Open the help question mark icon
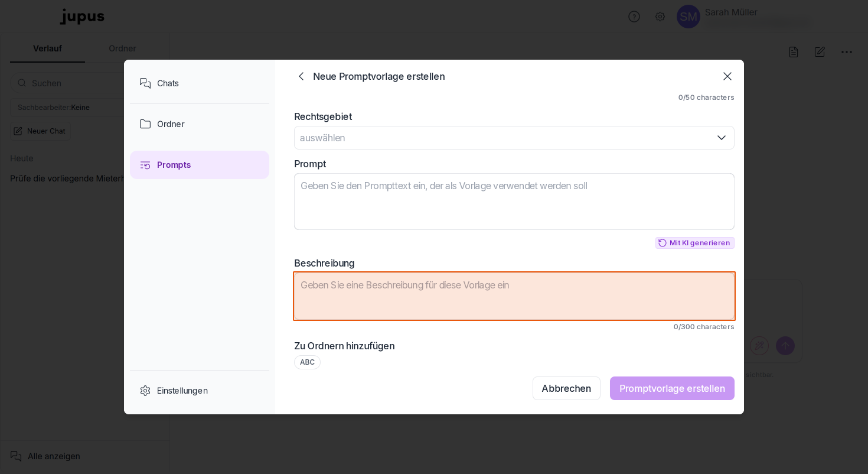This screenshot has width=868, height=474. coord(634,17)
